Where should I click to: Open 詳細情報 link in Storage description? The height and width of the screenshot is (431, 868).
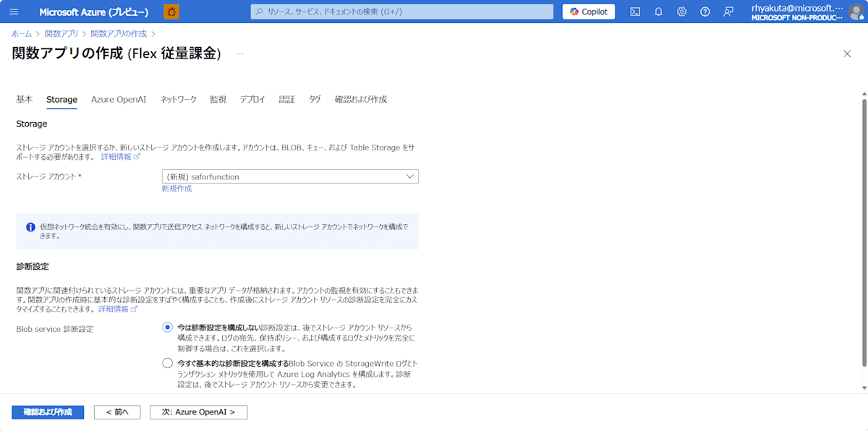[120, 156]
